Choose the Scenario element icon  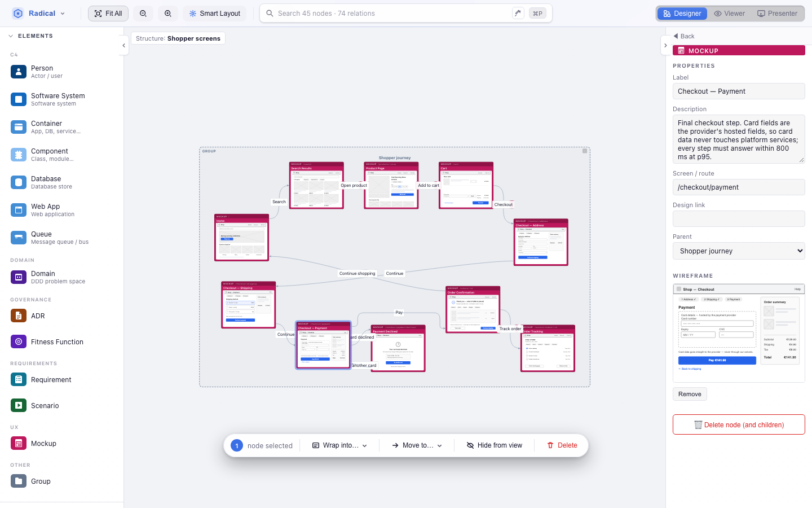[x=19, y=405]
